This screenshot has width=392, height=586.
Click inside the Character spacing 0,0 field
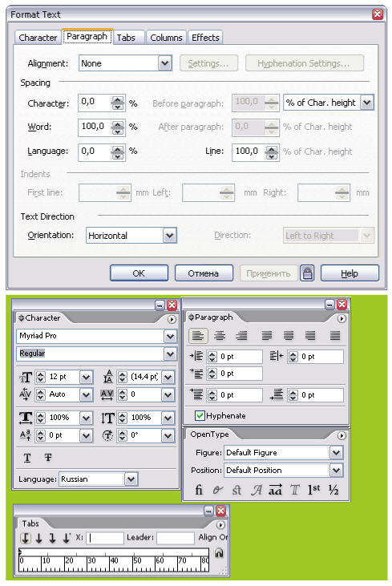(x=95, y=102)
